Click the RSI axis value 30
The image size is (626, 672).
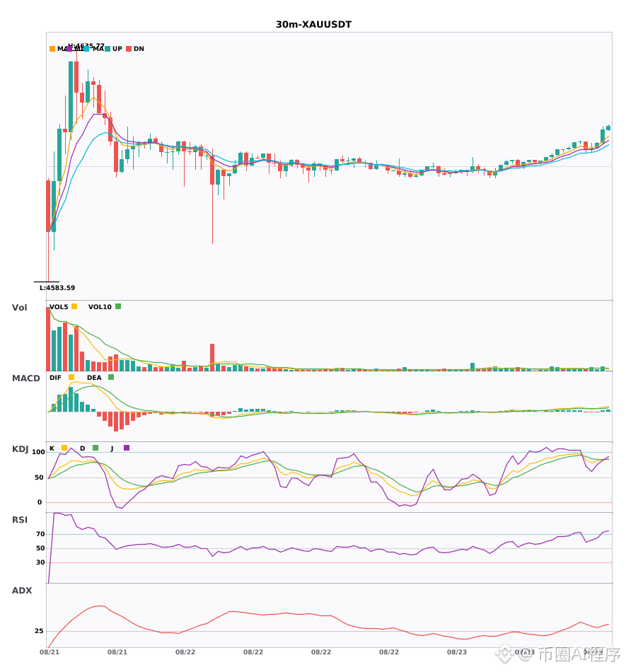point(41,562)
